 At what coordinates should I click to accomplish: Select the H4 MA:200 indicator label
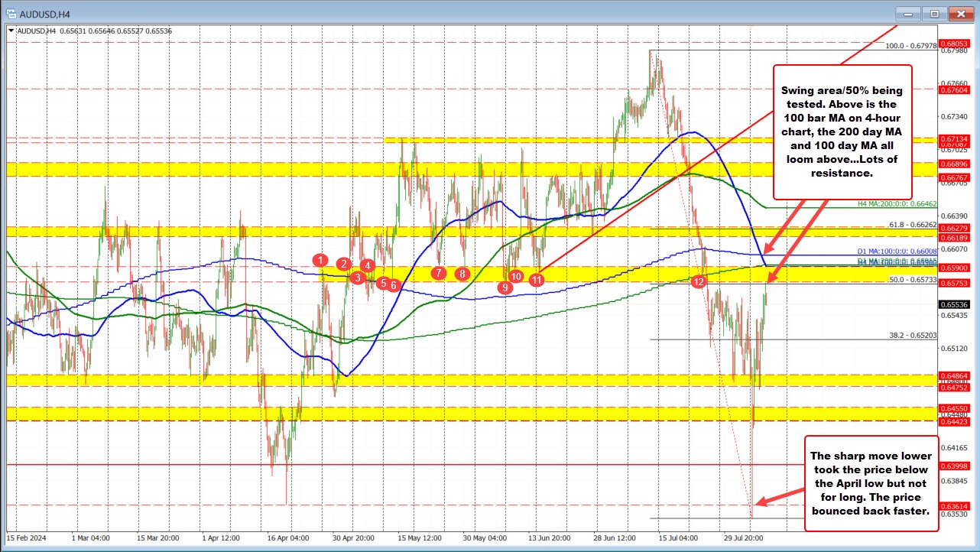pyautogui.click(x=906, y=204)
